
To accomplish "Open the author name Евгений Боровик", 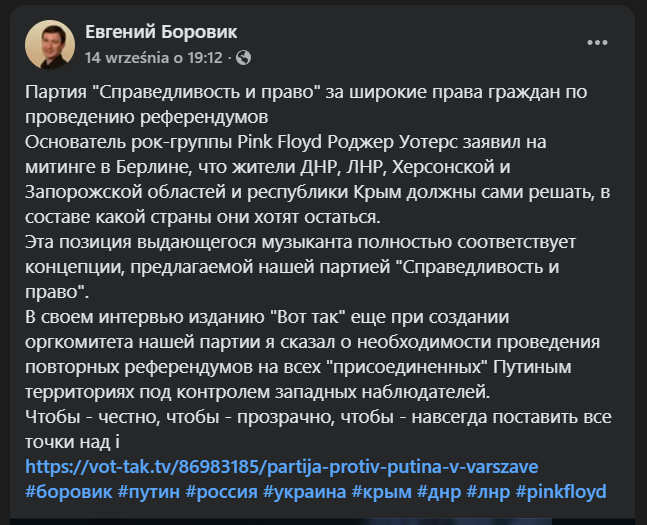I will click(x=161, y=32).
